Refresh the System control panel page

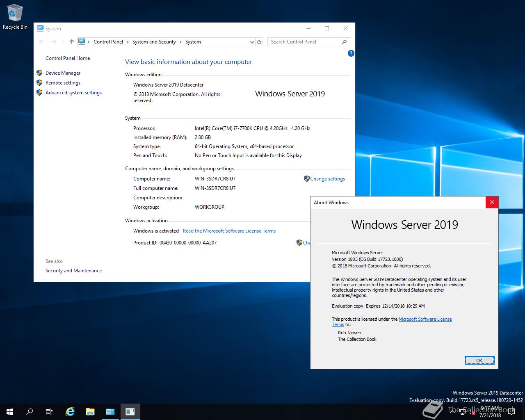coord(259,42)
